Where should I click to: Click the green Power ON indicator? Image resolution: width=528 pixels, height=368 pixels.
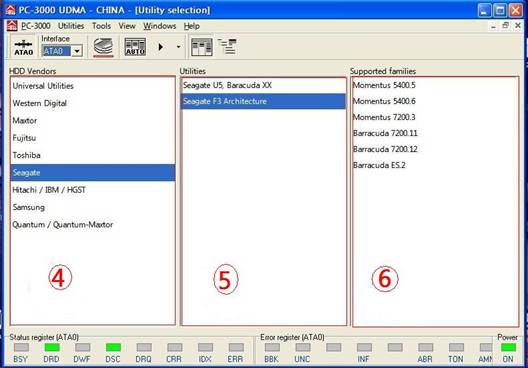click(x=508, y=347)
